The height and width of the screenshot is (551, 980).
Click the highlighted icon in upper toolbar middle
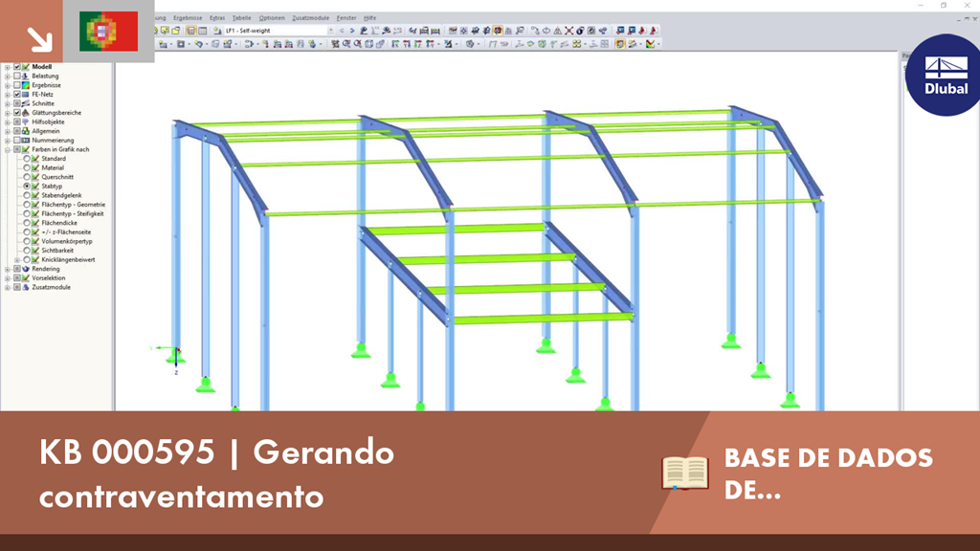498,31
